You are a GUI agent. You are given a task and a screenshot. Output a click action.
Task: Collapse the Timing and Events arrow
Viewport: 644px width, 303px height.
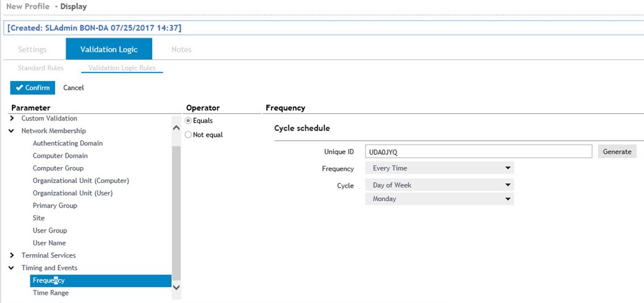(x=12, y=268)
